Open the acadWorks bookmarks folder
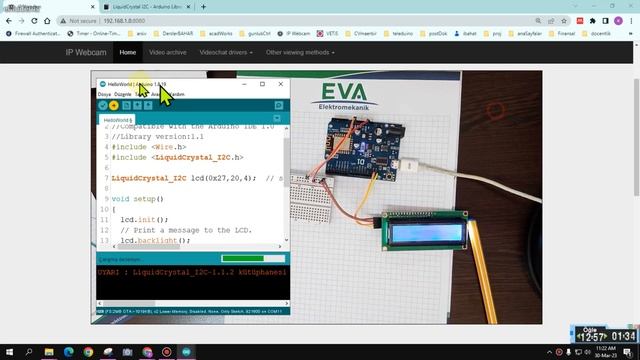 [216, 33]
